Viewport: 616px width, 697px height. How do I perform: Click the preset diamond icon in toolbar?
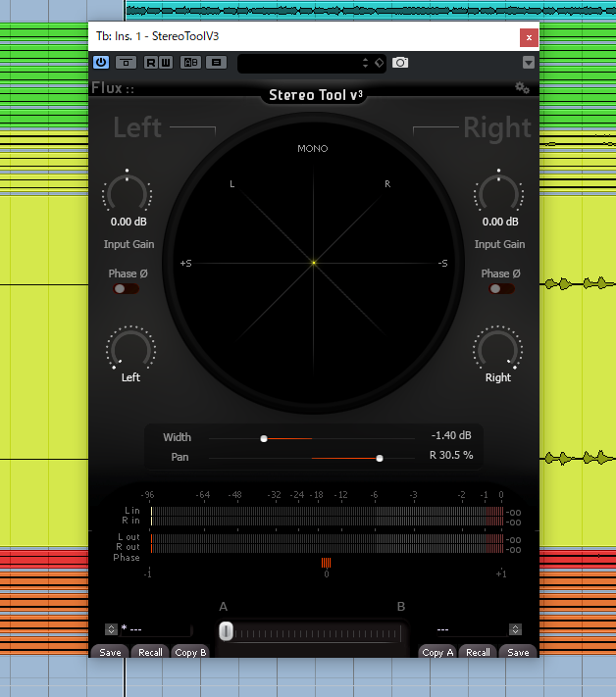coord(380,62)
